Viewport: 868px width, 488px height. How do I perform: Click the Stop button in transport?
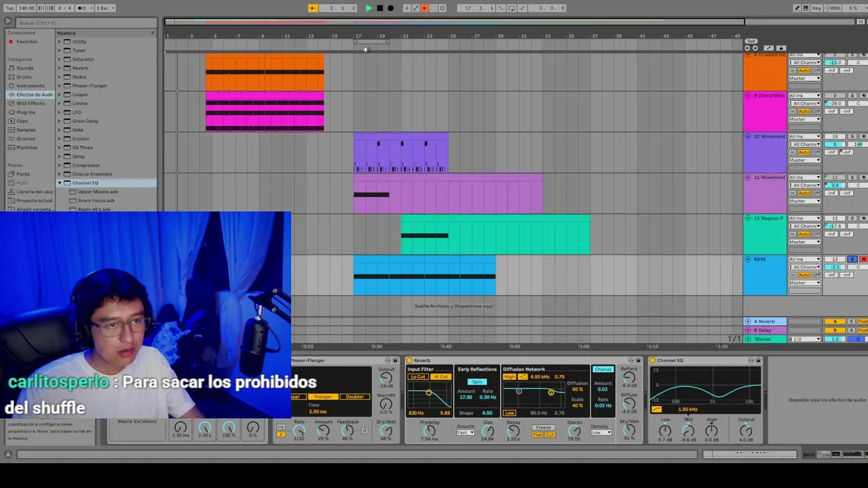tap(380, 8)
